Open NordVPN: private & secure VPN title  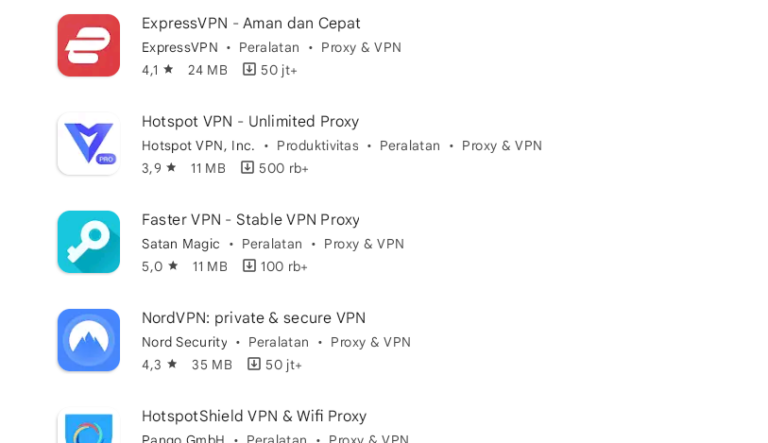click(x=253, y=317)
